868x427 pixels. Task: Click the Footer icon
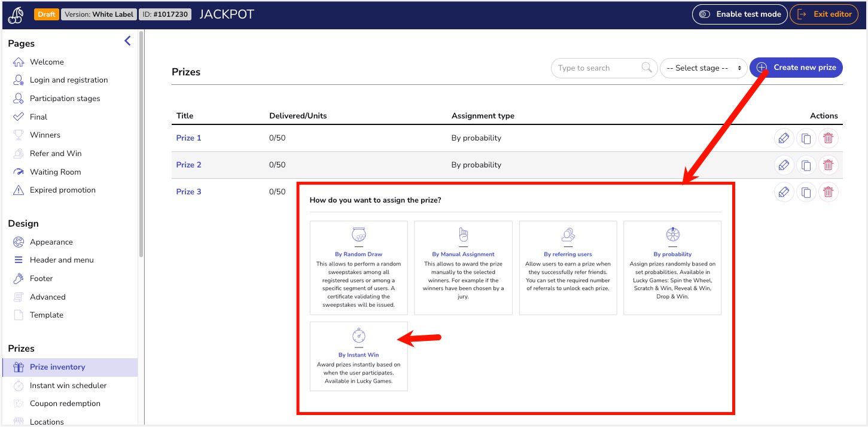coord(18,279)
